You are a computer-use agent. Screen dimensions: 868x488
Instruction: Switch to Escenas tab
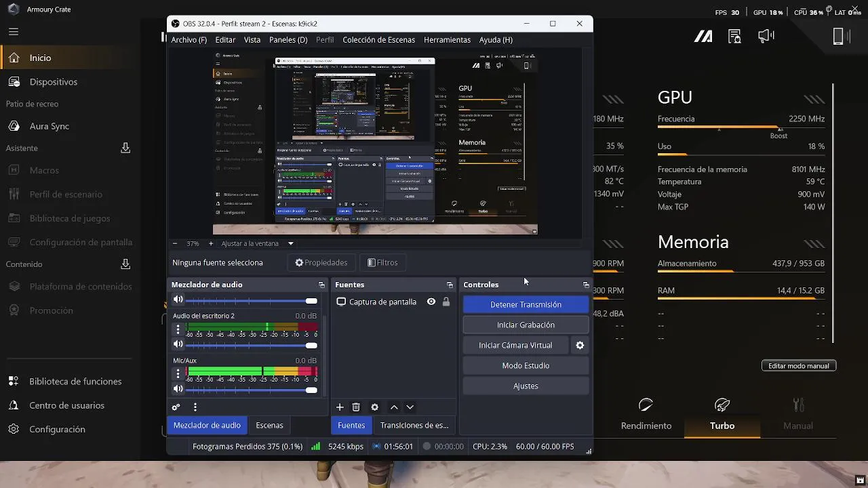click(x=269, y=426)
